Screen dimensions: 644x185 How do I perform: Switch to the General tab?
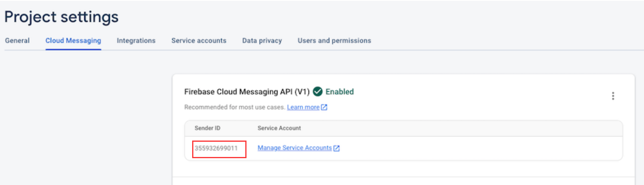(17, 40)
